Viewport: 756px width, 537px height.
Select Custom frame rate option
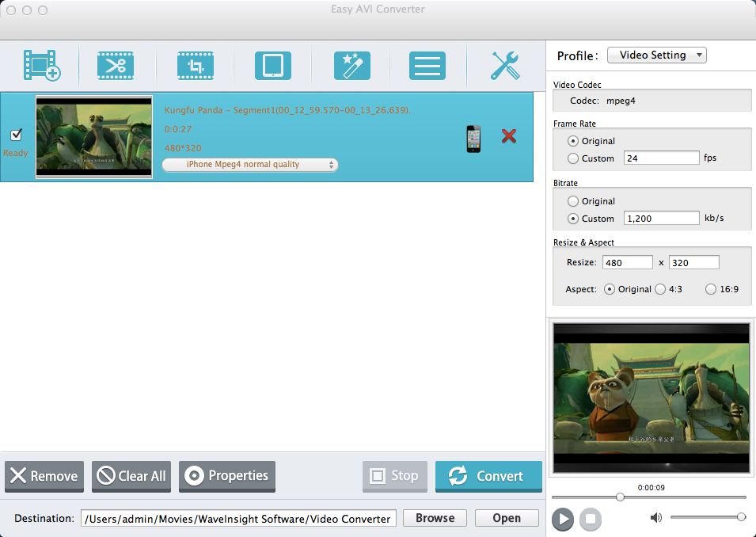(573, 158)
